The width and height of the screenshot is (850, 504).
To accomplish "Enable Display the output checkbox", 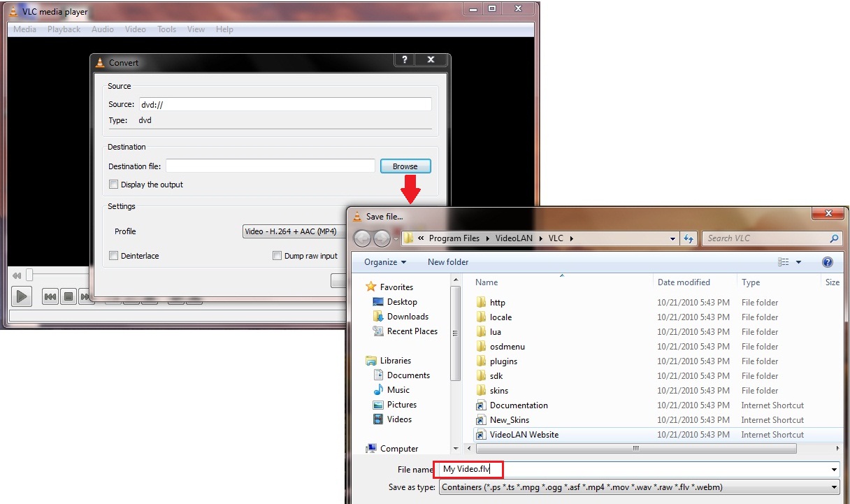I will click(114, 185).
